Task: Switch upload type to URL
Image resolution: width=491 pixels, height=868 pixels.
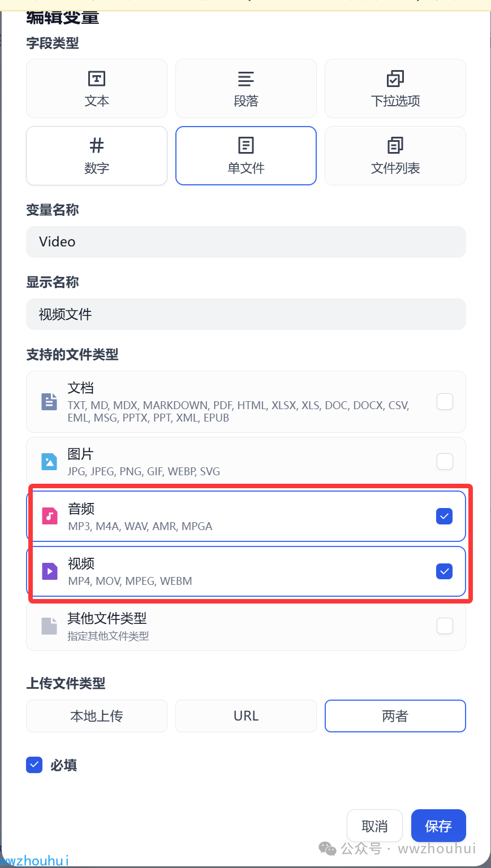Action: click(246, 716)
